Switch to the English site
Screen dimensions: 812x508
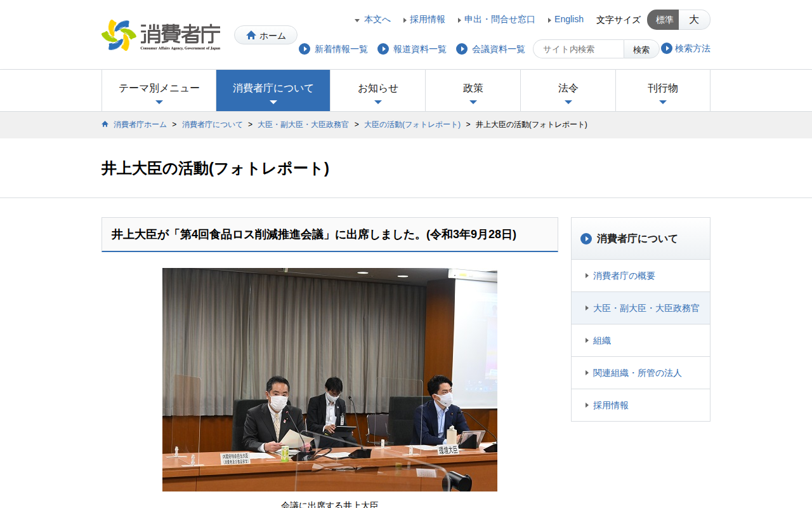pyautogui.click(x=569, y=20)
